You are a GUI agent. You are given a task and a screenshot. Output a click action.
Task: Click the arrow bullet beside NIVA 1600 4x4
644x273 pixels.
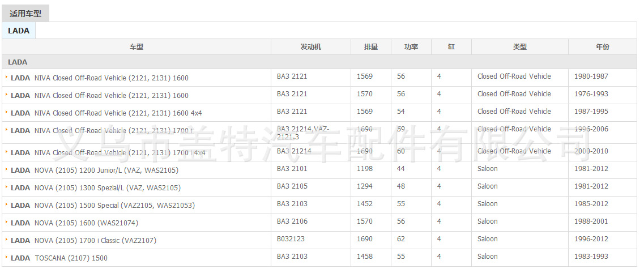[7, 112]
